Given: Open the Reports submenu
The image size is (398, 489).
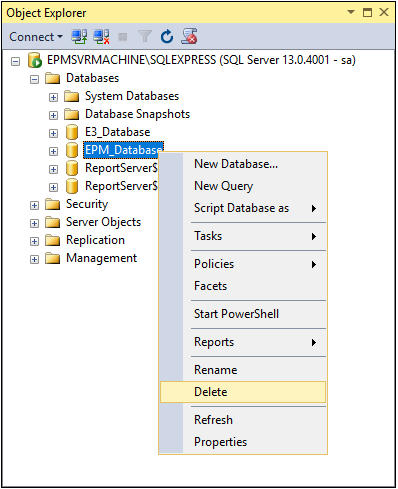Looking at the screenshot, I should (x=243, y=342).
